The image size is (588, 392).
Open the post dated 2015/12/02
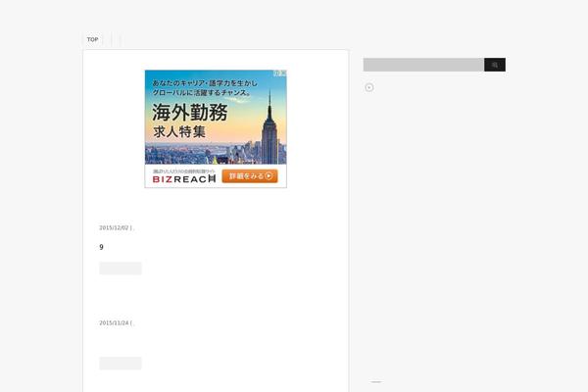coord(117,227)
